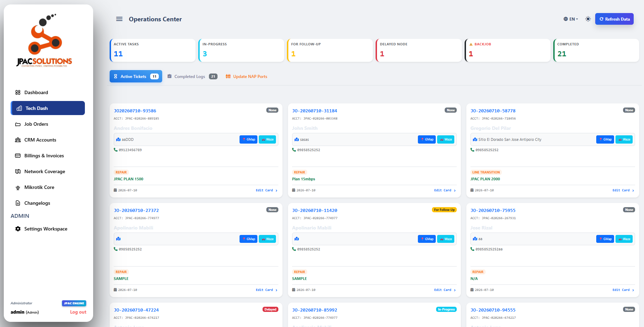
Task: Click the Refresh Data button
Action: 614,19
